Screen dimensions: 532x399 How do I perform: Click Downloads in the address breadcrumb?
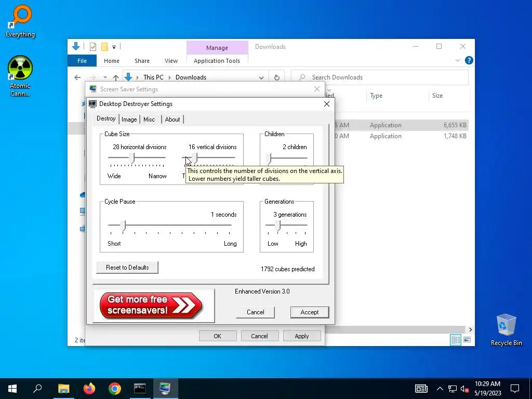pyautogui.click(x=191, y=77)
